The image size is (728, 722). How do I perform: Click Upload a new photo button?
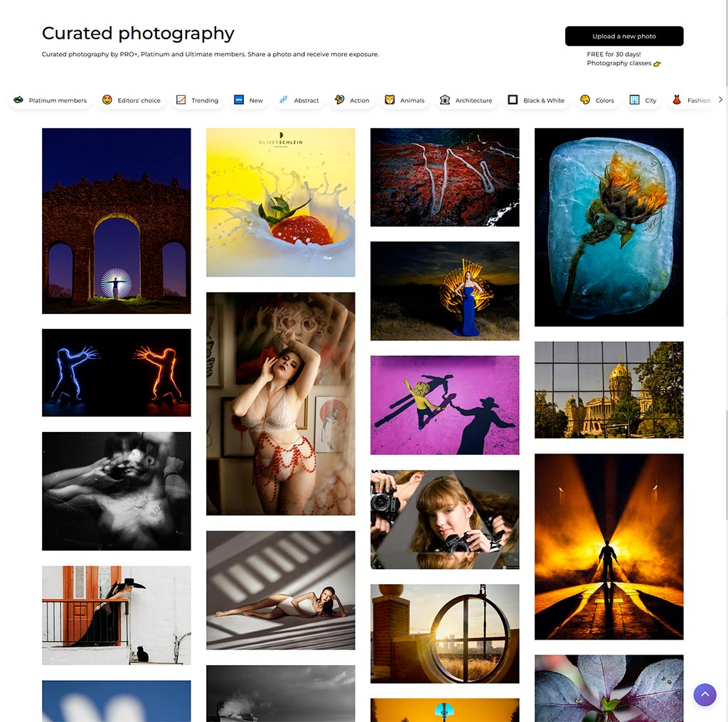(x=624, y=36)
